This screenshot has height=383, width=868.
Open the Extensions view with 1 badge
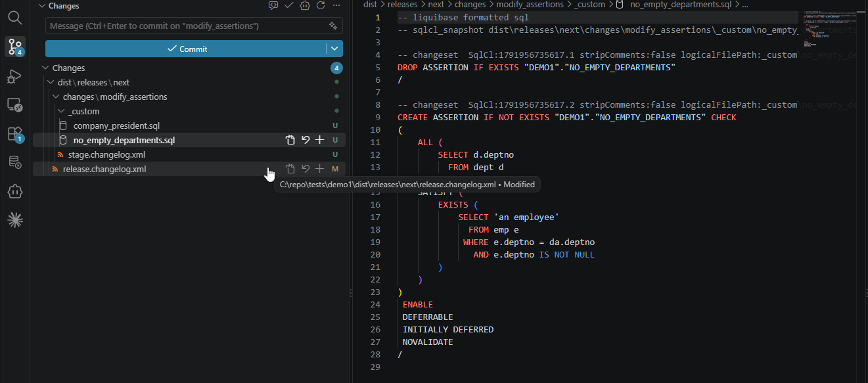(14, 134)
